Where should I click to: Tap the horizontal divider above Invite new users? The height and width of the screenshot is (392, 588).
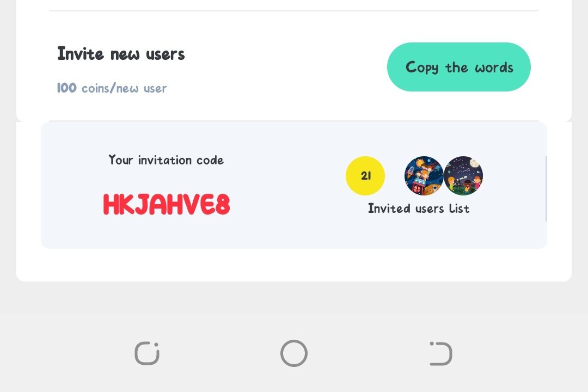coord(294,10)
